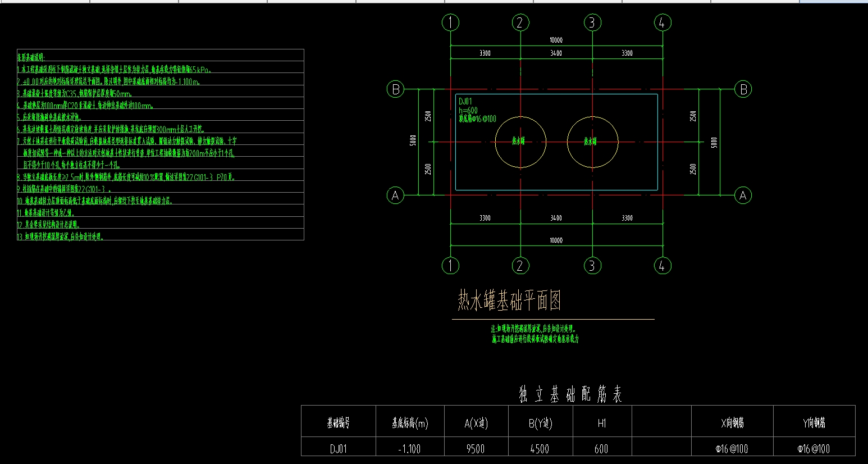Viewport: 868px width, 464px height.
Task: Click the notes heading line above note 1
Action: click(31, 57)
